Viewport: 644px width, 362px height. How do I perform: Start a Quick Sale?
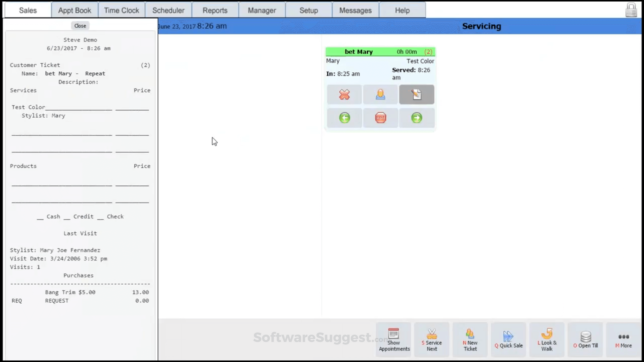click(x=508, y=339)
